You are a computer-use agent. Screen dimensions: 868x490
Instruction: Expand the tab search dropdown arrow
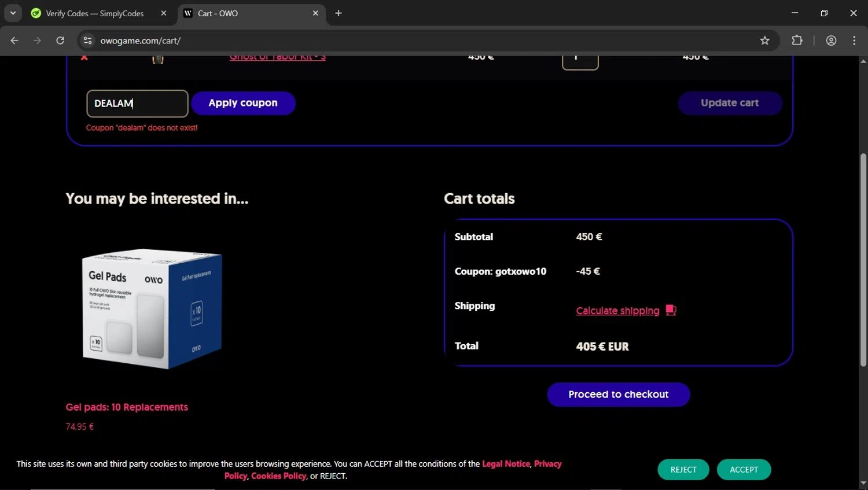click(13, 13)
